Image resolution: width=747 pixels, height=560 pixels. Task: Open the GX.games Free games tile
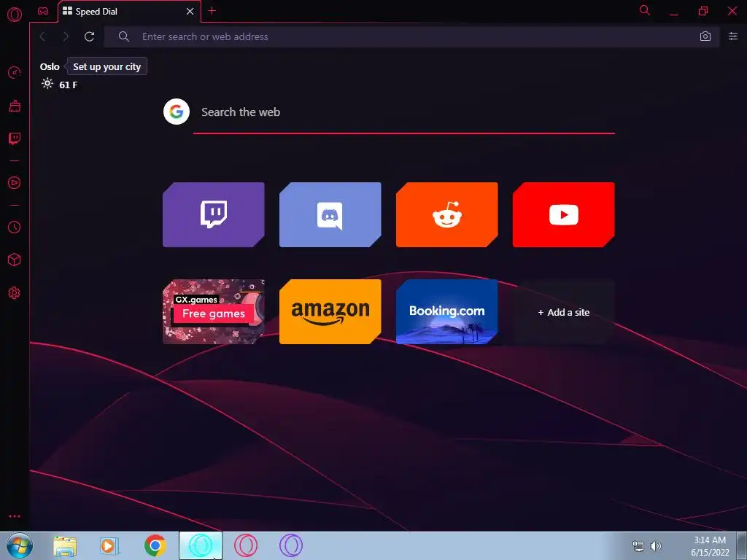(x=214, y=312)
